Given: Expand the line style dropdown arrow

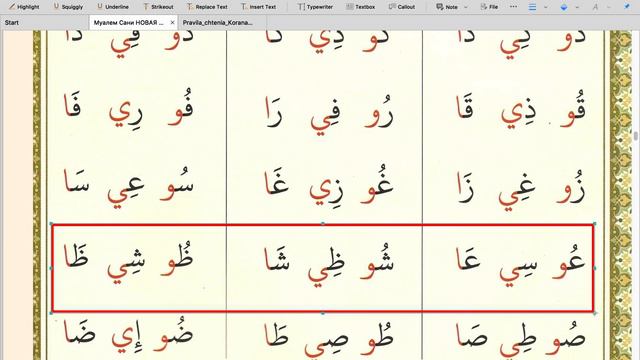Looking at the screenshot, I should click(546, 7).
